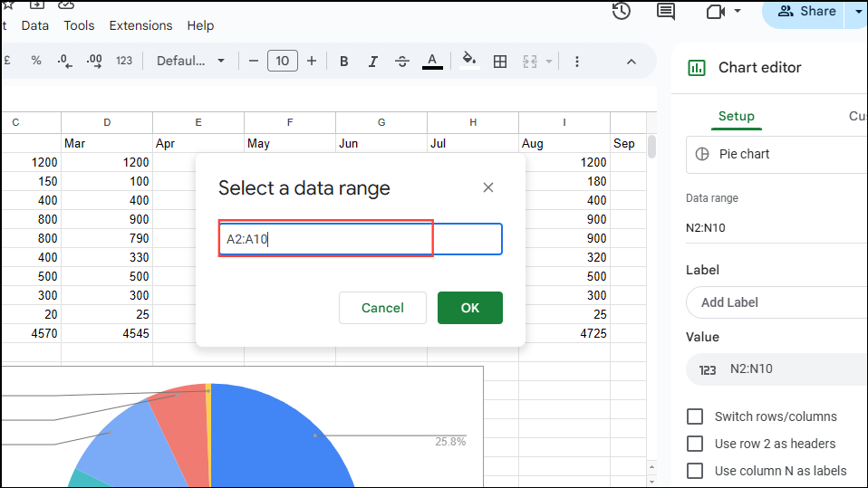Format as percent icon
The width and height of the screenshot is (868, 488).
point(36,61)
